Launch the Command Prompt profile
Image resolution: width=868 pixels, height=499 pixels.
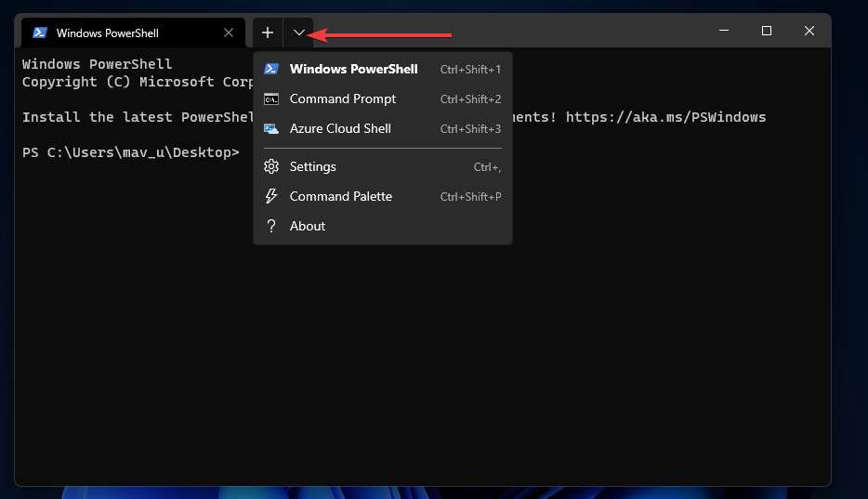[x=343, y=98]
